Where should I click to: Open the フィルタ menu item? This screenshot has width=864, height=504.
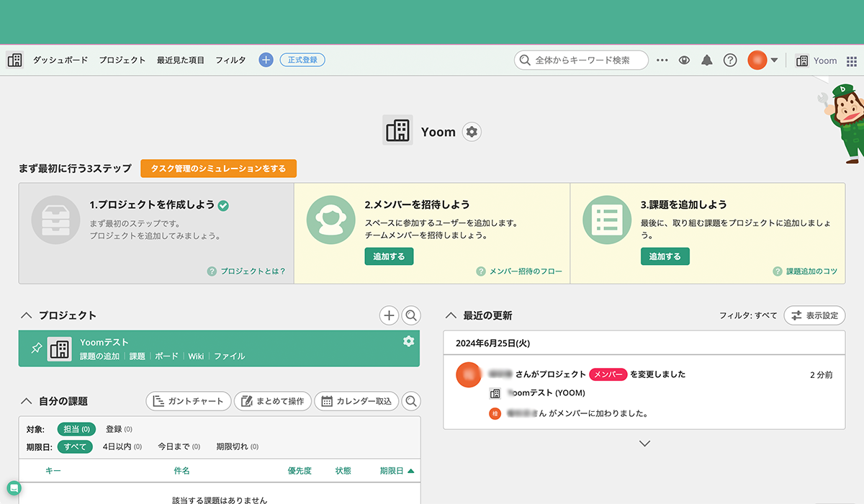pyautogui.click(x=230, y=60)
